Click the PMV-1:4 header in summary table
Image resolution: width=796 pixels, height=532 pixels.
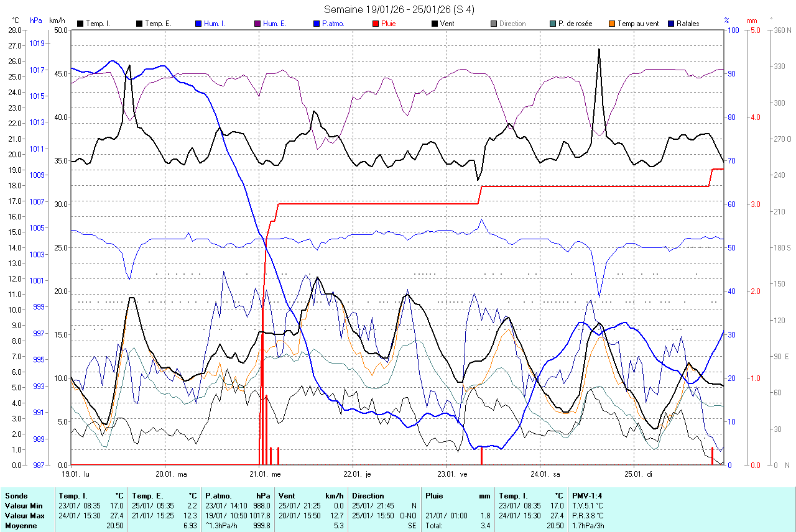click(x=588, y=496)
